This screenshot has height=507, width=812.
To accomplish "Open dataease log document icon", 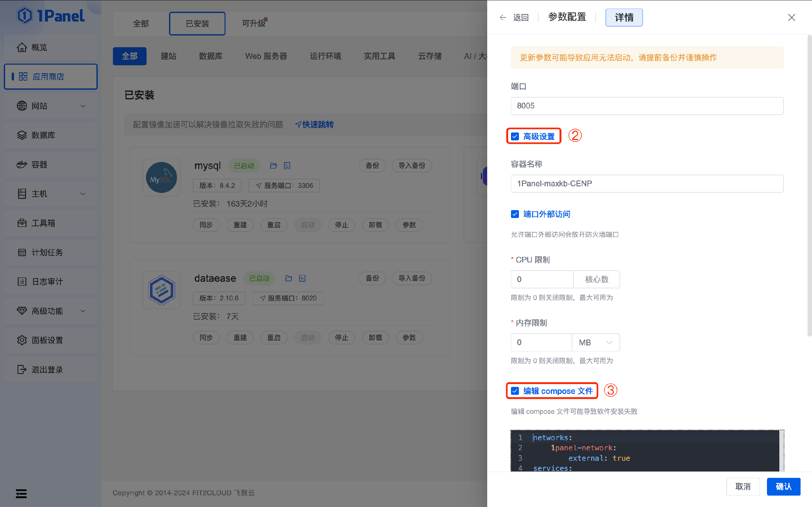I will pyautogui.click(x=302, y=278).
